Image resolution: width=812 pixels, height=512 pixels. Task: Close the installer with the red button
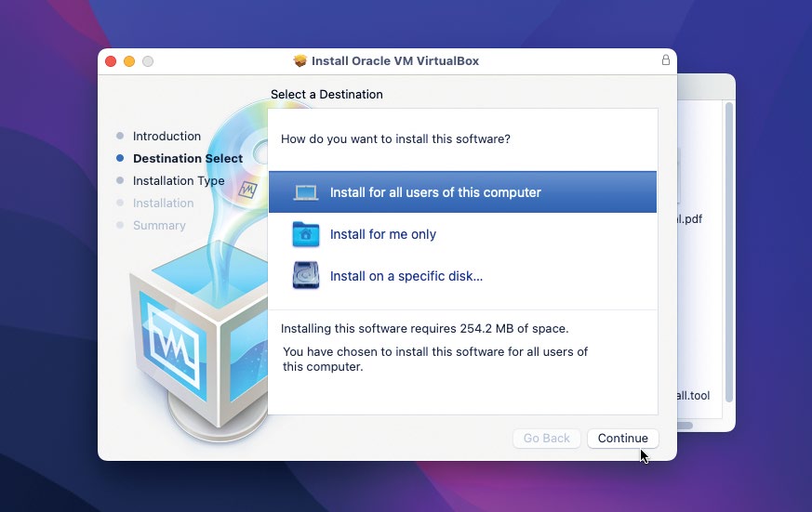click(x=111, y=61)
